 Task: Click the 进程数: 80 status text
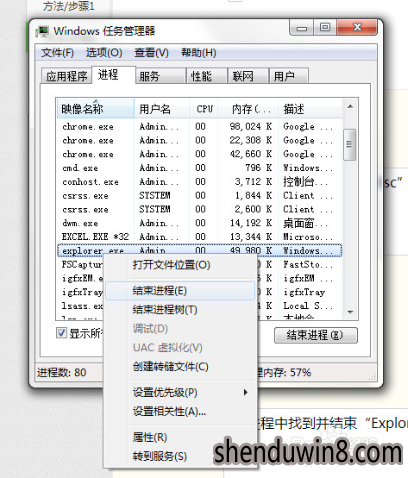tap(62, 372)
